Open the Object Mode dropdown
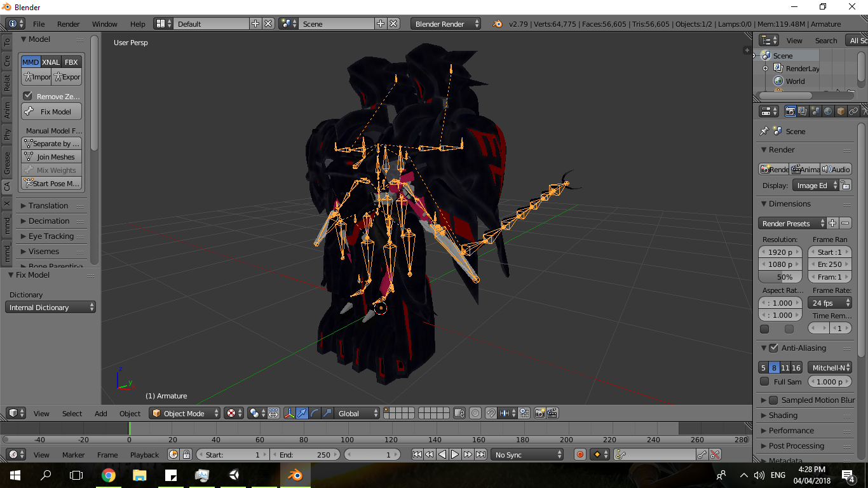 click(184, 413)
